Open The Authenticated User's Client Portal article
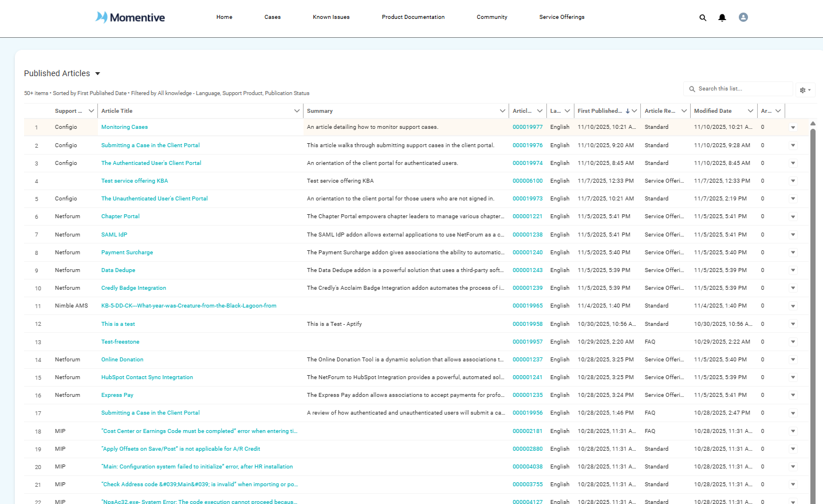Viewport: 823px width, 504px height. coord(151,163)
